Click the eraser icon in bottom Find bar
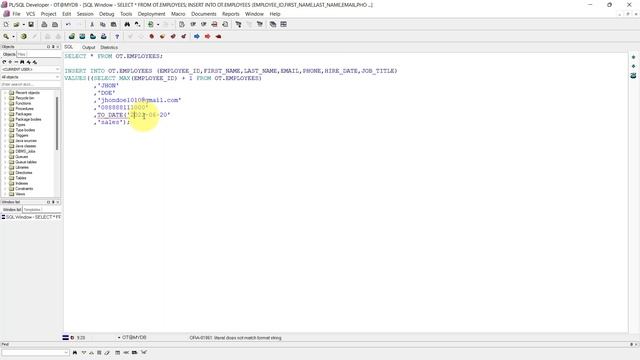The width and height of the screenshot is (640, 360). [x=107, y=352]
